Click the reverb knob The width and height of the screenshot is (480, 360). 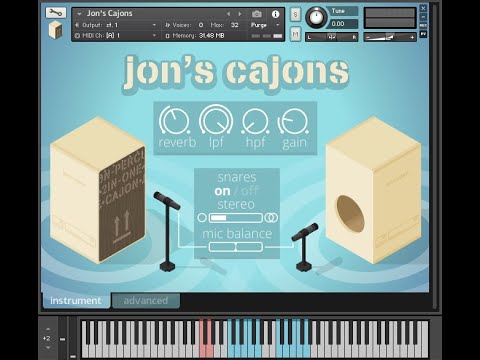click(174, 121)
